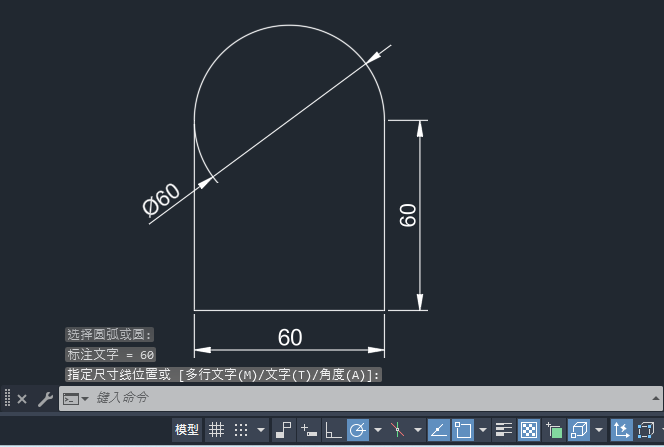Toggle ortho mode L-shaped icon
This screenshot has width=664, height=447.
(x=333, y=430)
